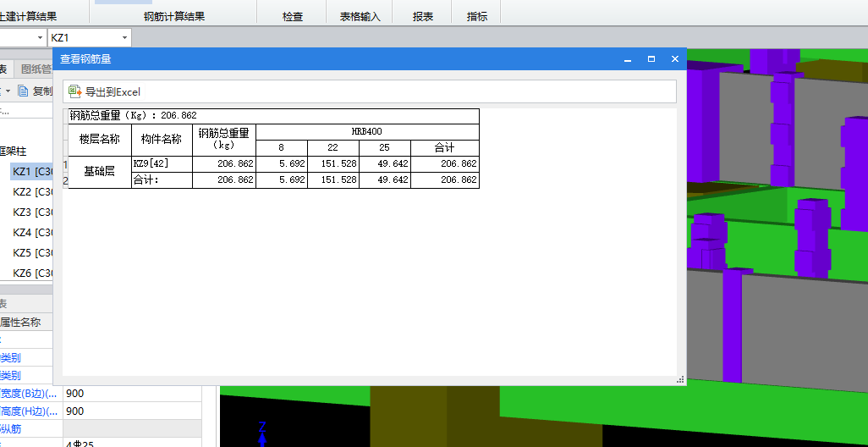The height and width of the screenshot is (447, 868).
Task: Click the 复制 copy icon
Action: tap(23, 91)
